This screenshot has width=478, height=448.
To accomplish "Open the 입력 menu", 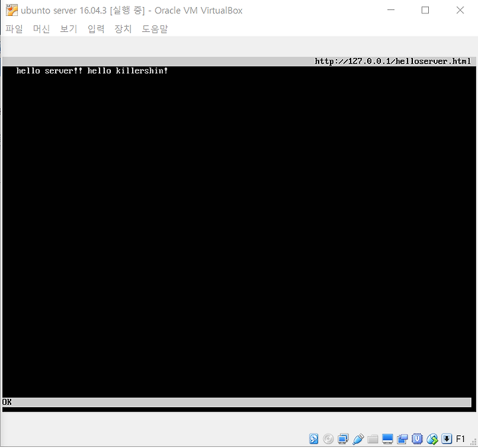I will point(96,29).
